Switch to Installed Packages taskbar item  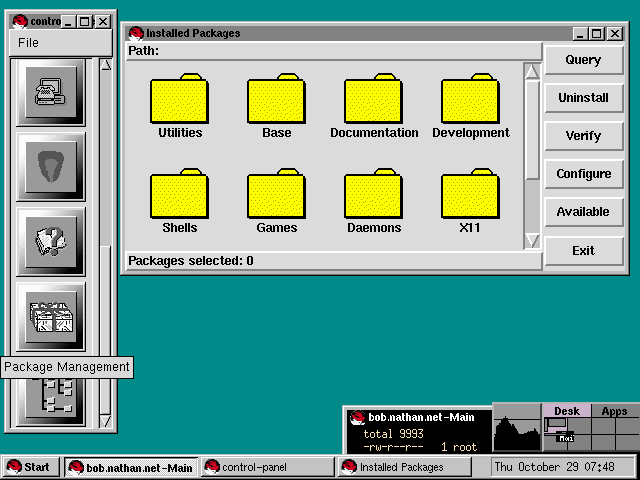point(404,467)
